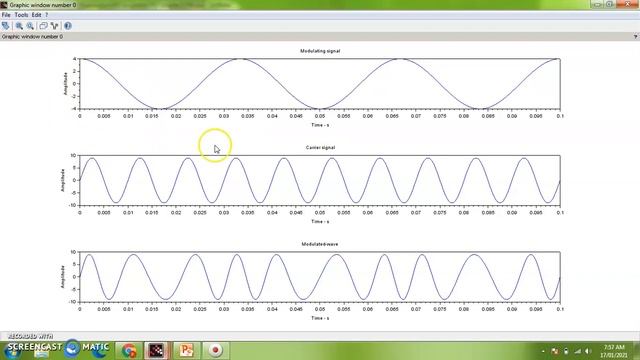Select the "Modulated wave" plot title
Viewport: 640px width, 360px height.
pyautogui.click(x=320, y=244)
